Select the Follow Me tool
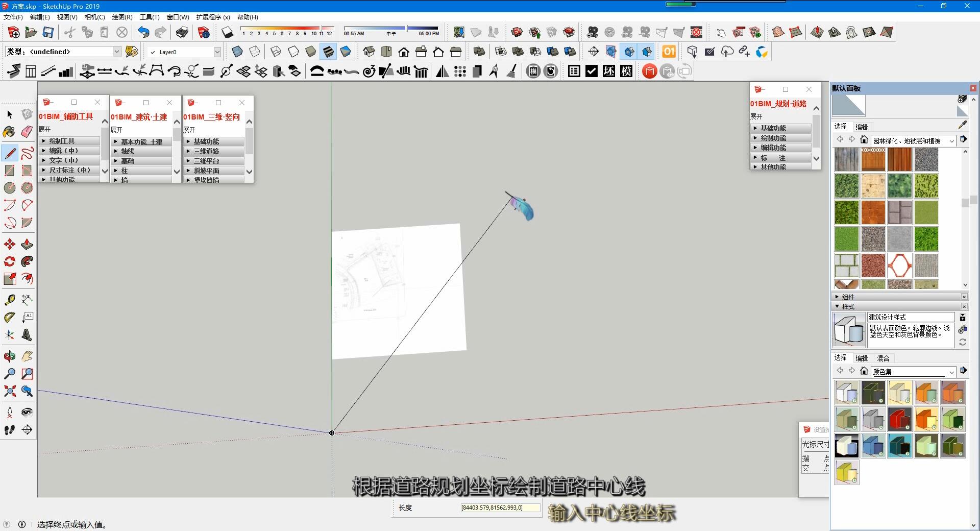This screenshot has width=980, height=531. [27, 261]
